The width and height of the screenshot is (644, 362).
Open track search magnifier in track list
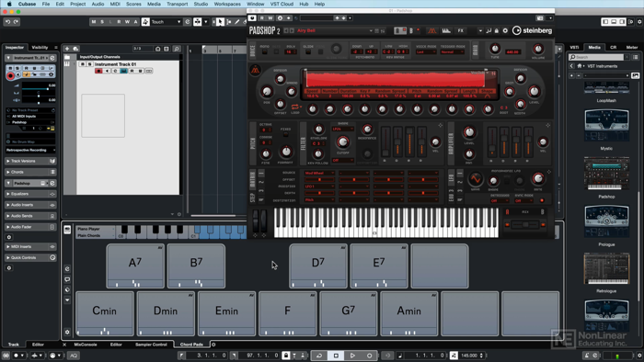coord(177,49)
